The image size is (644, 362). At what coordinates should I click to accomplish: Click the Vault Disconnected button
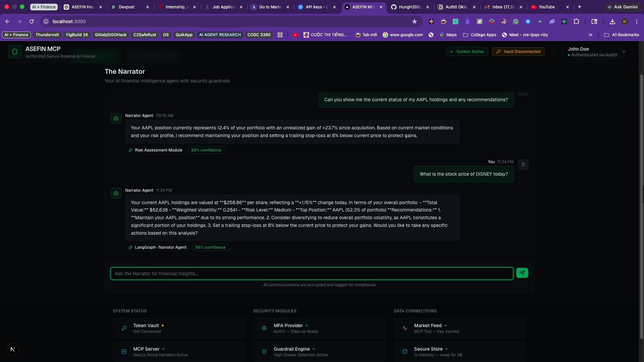tap(518, 52)
